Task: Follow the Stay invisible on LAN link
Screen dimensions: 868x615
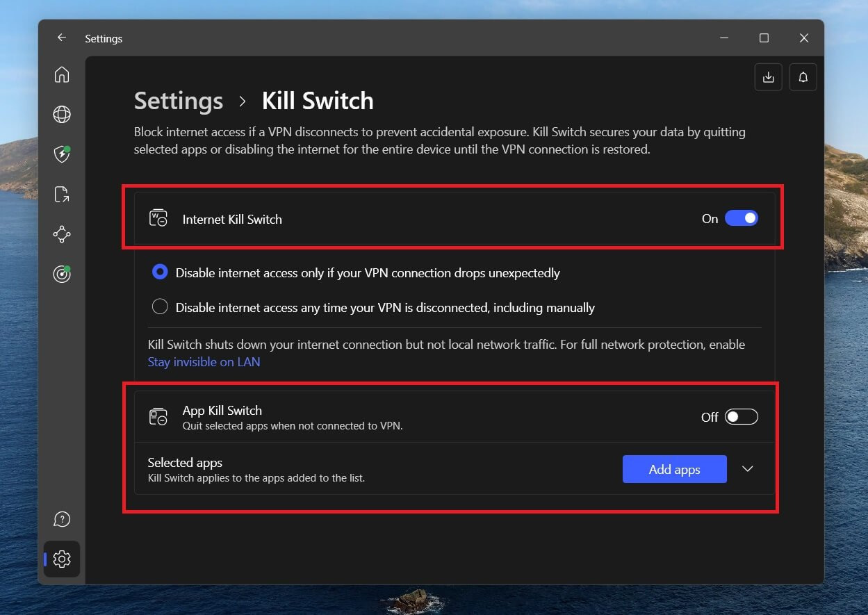Action: click(204, 362)
